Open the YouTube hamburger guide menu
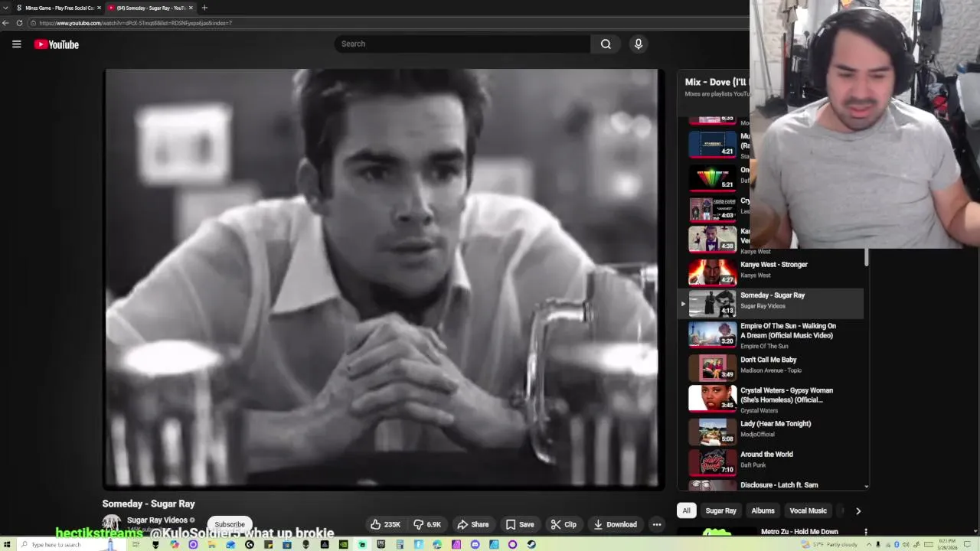Image resolution: width=980 pixels, height=551 pixels. 16,44
